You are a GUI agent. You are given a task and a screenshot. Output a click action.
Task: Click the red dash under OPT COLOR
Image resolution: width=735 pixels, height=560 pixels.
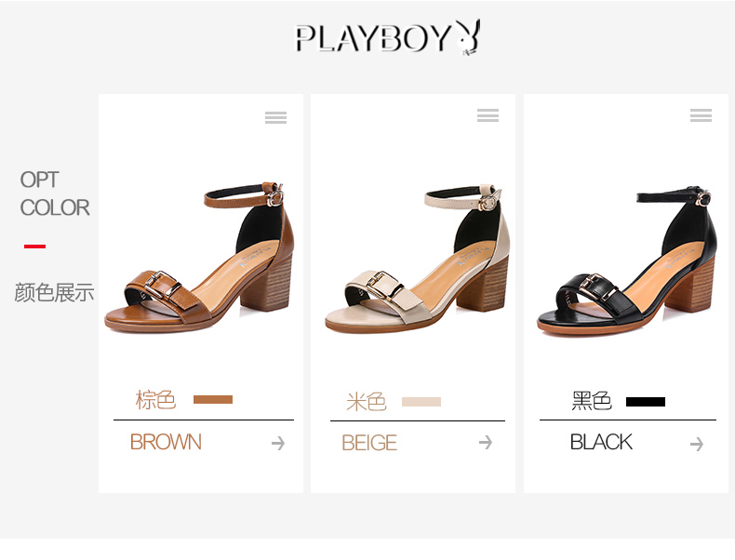(34, 246)
